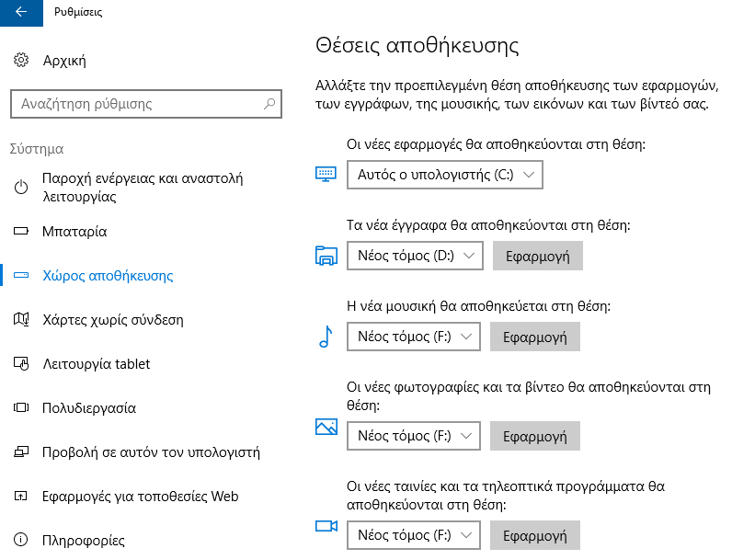Click the project-to-PC icon in the sidebar
755x560 pixels.
tap(22, 452)
